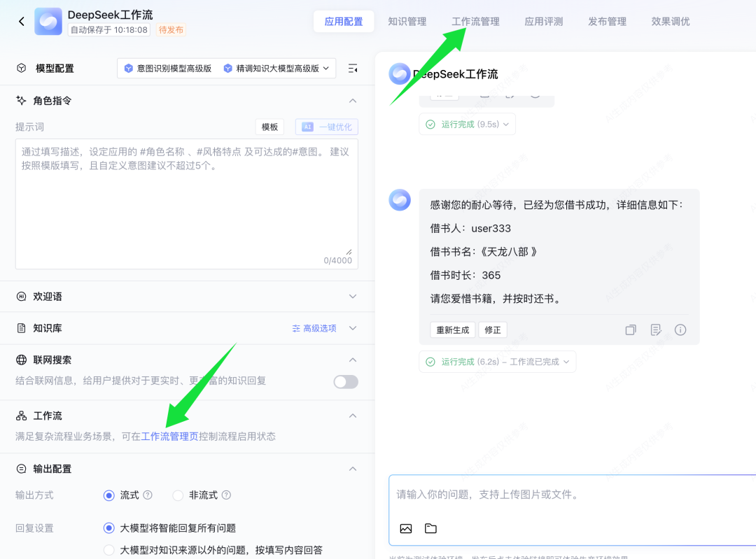Viewport: 756px width, 559px height.
Task: Switch to the 应用配置 tab
Action: pyautogui.click(x=344, y=22)
